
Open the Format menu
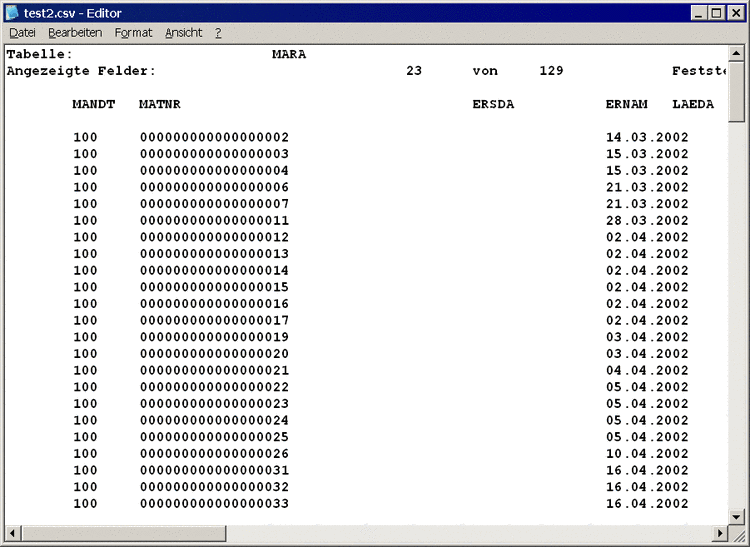(x=133, y=33)
